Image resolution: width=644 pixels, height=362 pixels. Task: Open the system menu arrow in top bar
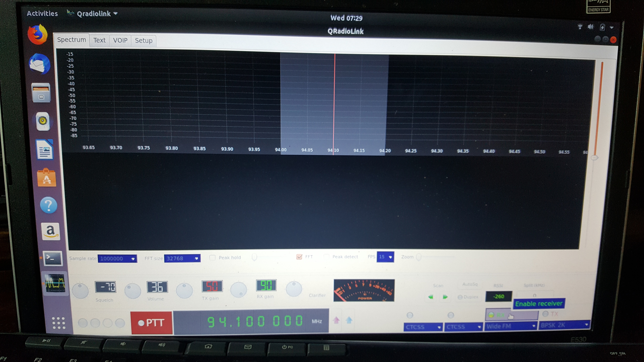click(x=612, y=27)
